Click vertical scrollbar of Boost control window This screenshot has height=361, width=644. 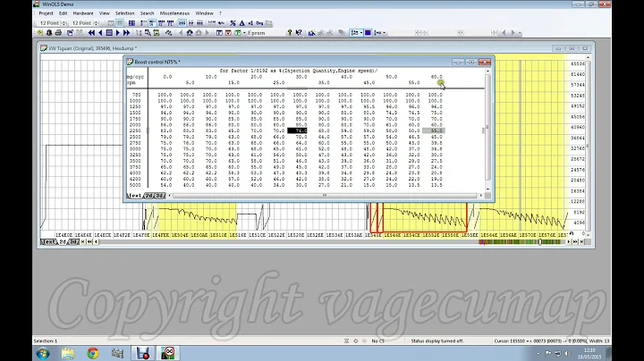(x=488, y=130)
